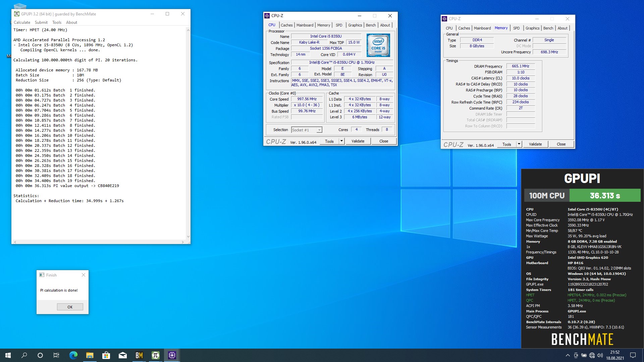Screen dimensions: 644x362
Task: Select Mainboard tab in Memory window
Action: [482, 28]
